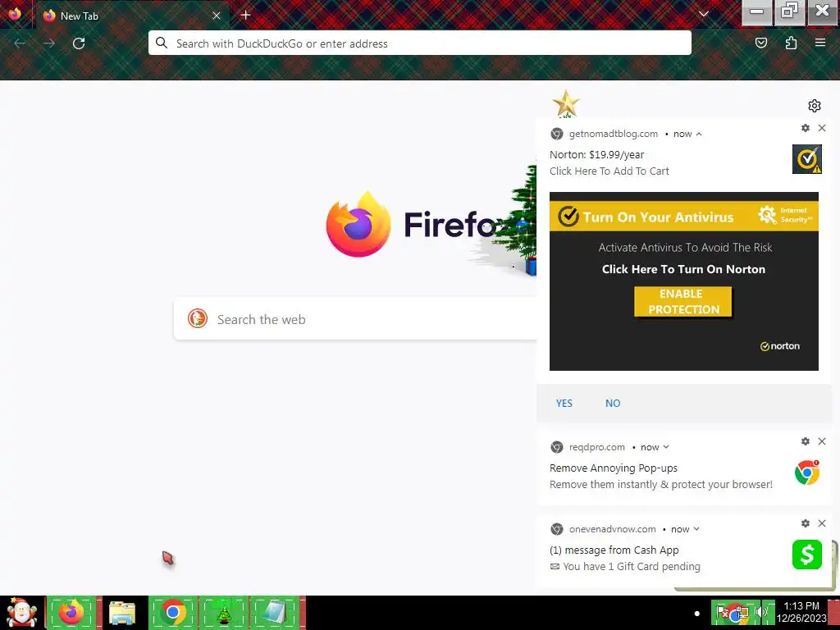Click Norton: $19.99/year notification title

pyautogui.click(x=597, y=155)
